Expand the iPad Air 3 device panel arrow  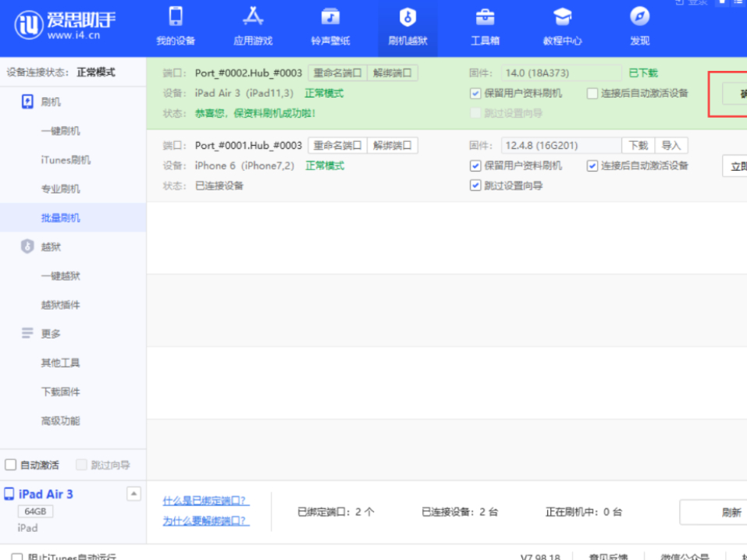pos(133,494)
